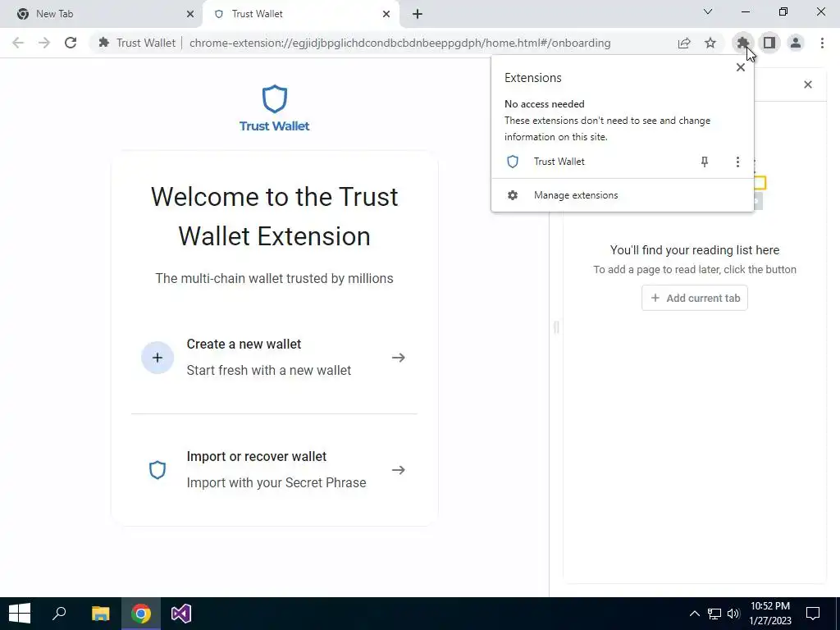
Task: Click shield icon beside Import or recover wallet
Action: pos(157,470)
